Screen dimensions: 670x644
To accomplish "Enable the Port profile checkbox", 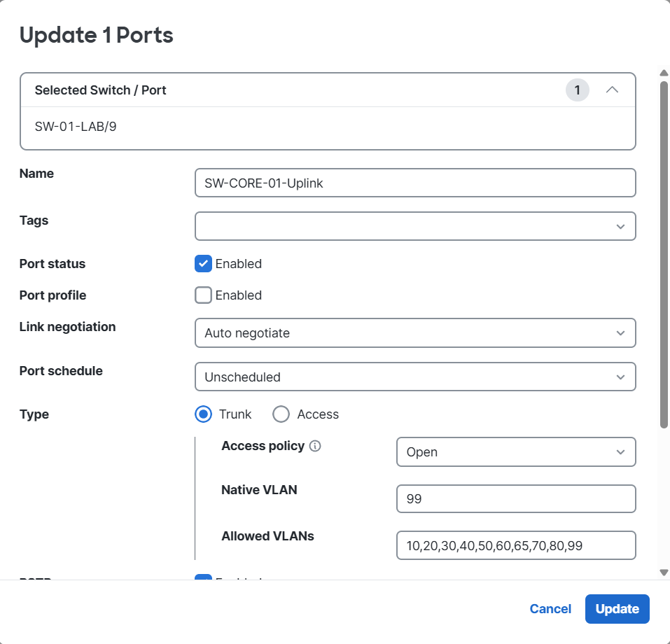I will click(203, 295).
